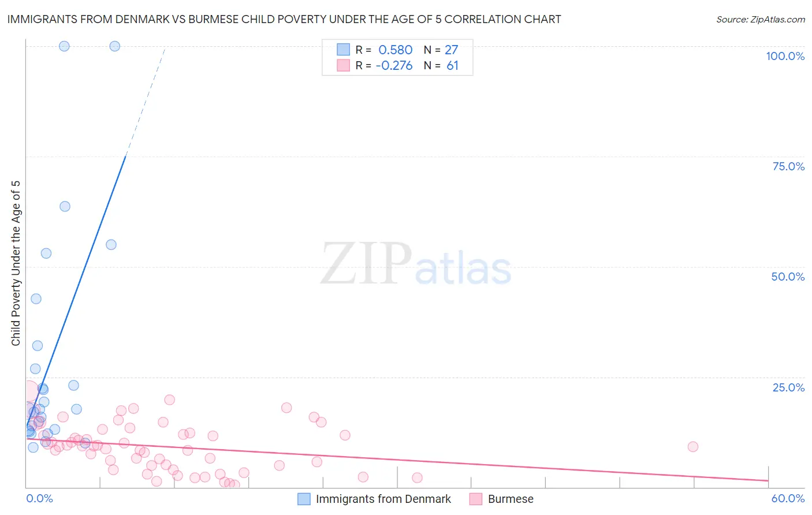Click the pink Burmese legend swatch

click(x=476, y=499)
